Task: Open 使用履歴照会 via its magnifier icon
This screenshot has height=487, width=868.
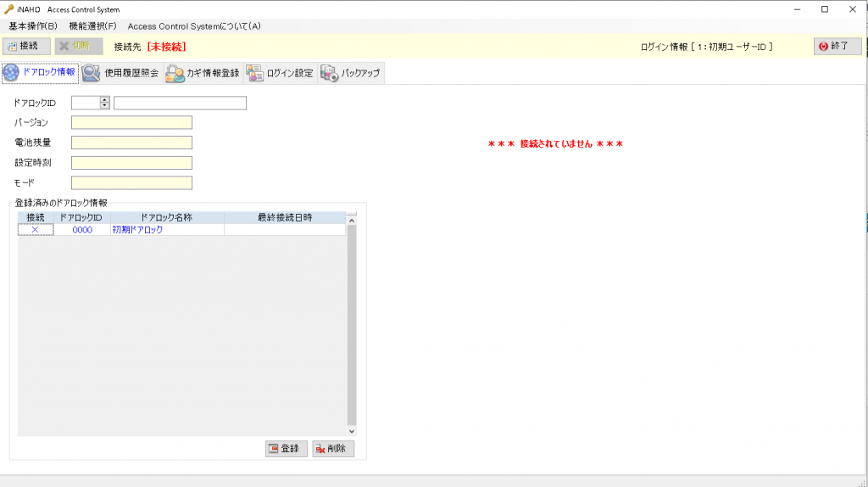Action: [92, 73]
